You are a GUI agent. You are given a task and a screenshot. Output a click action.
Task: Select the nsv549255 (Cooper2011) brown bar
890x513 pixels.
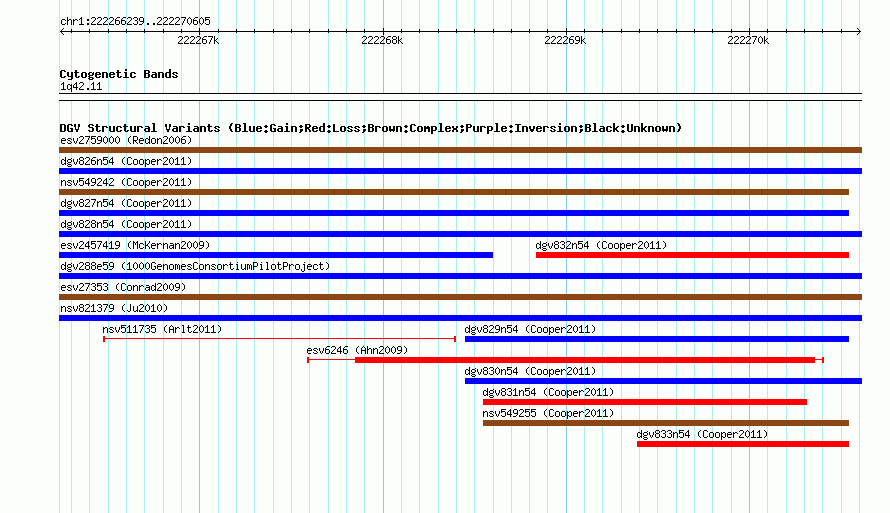tap(666, 423)
